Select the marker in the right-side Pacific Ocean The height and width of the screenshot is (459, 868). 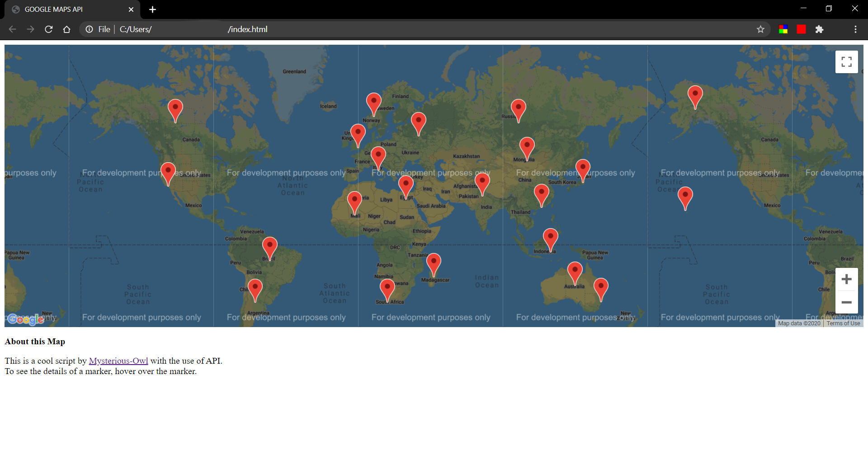click(685, 199)
